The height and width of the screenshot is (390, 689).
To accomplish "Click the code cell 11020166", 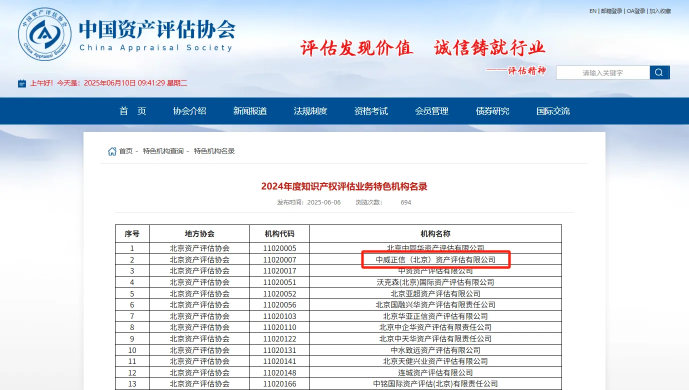I will 279,384.
